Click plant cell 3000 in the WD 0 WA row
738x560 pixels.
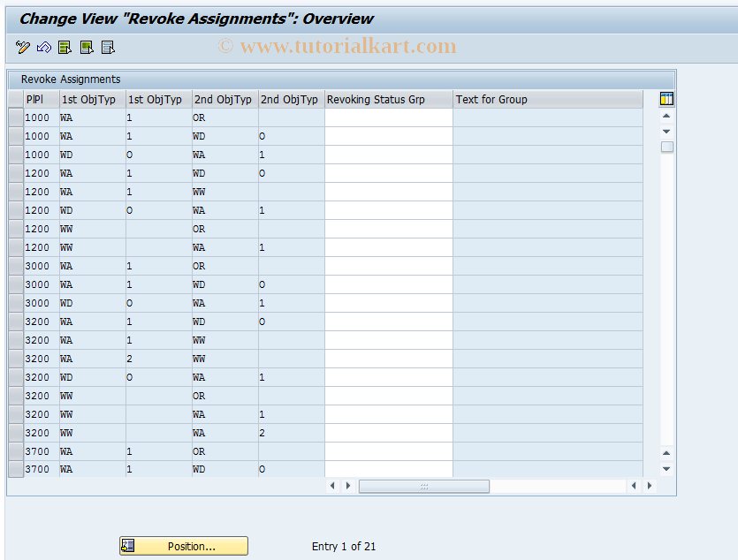(42, 303)
